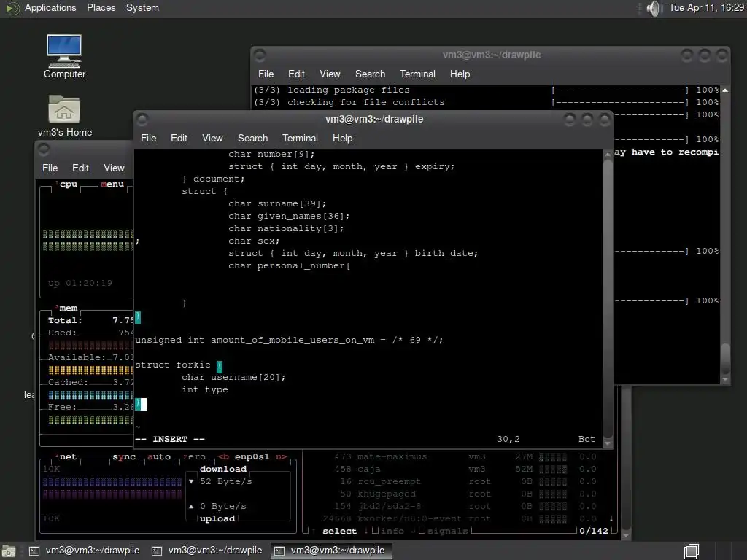747x560 pixels.
Task: Select jbd2/sda2-8 process row
Action: click(x=461, y=506)
